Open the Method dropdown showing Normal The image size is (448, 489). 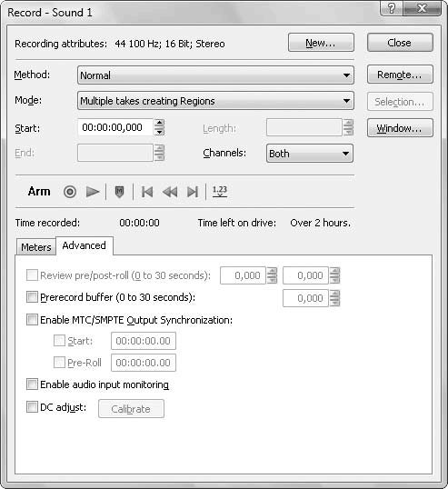pos(215,75)
